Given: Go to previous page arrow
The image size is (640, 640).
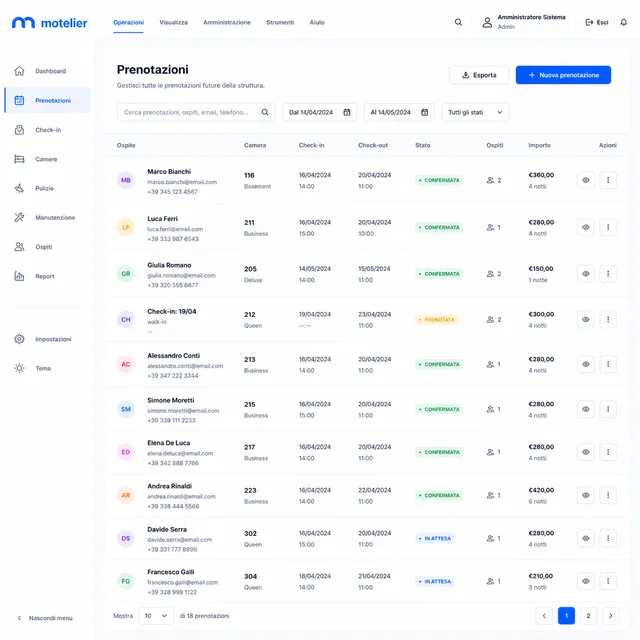Looking at the screenshot, I should click(x=544, y=616).
